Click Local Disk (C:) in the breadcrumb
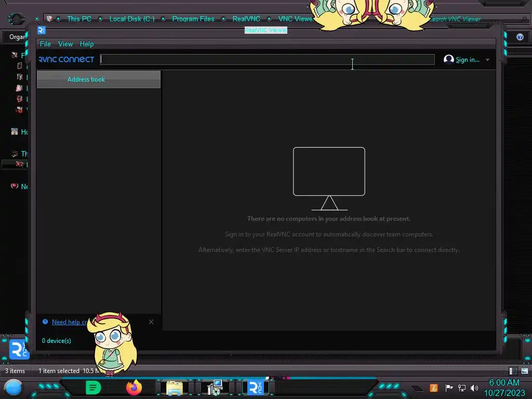Screen dimensions: 532x399 click(131, 19)
